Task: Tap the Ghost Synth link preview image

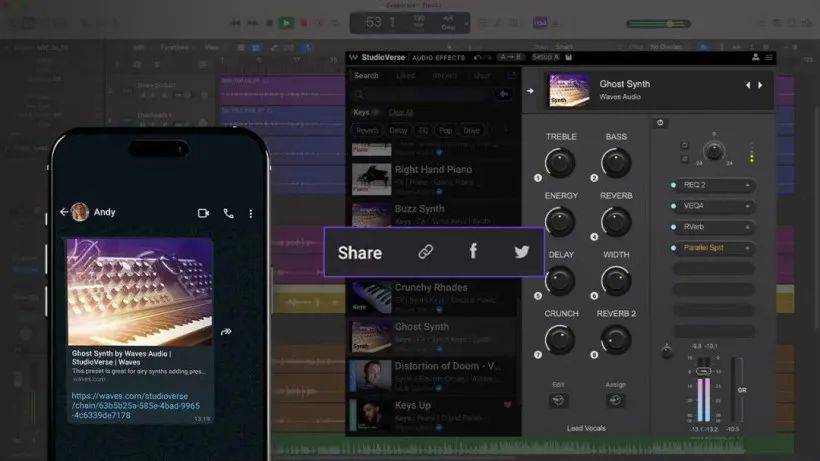Action: coord(140,292)
